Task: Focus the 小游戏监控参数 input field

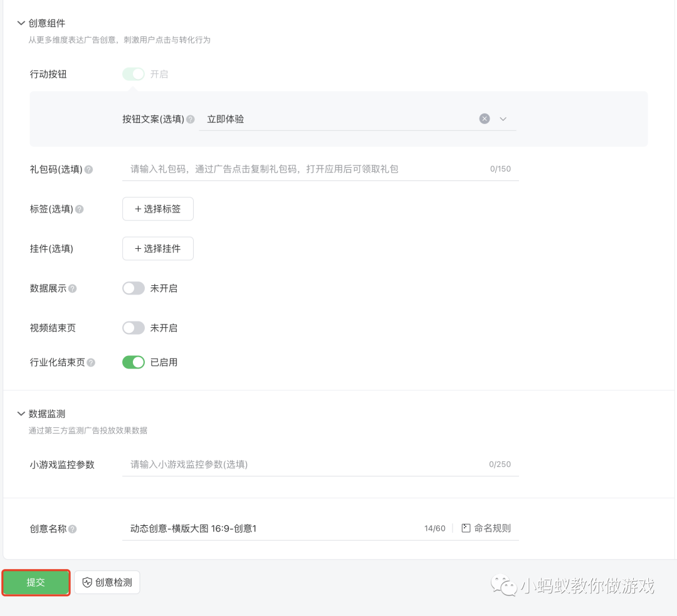Action: [320, 464]
